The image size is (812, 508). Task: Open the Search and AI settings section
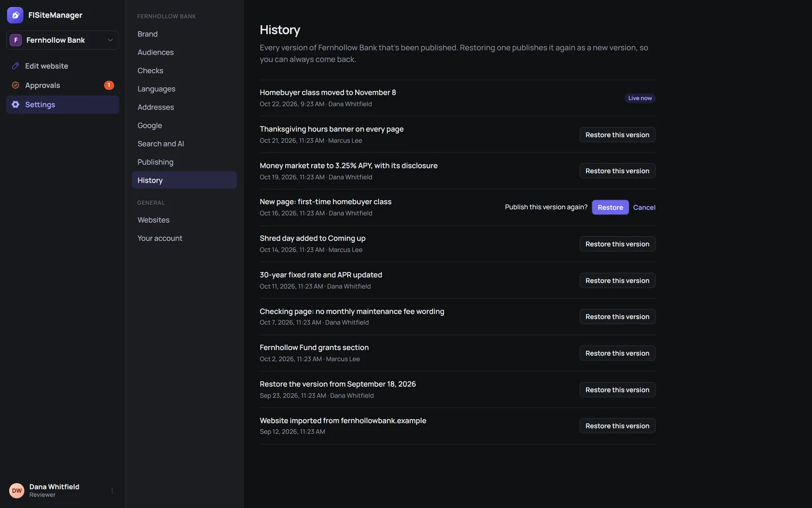(x=184, y=144)
